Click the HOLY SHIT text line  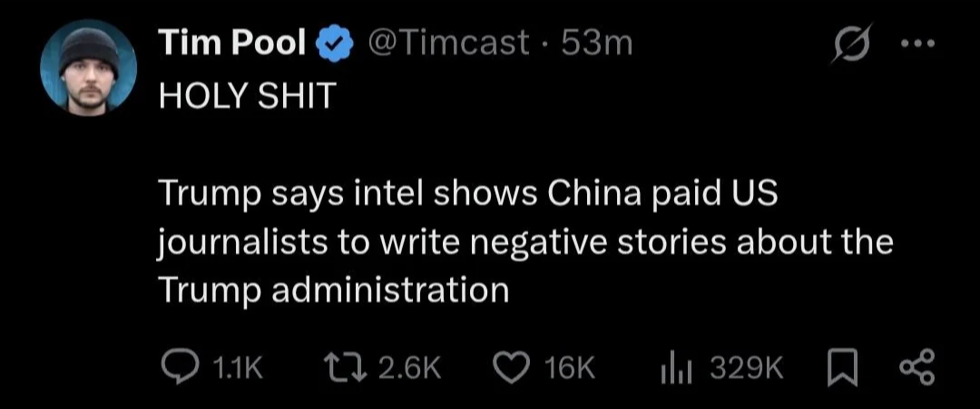coord(246,97)
